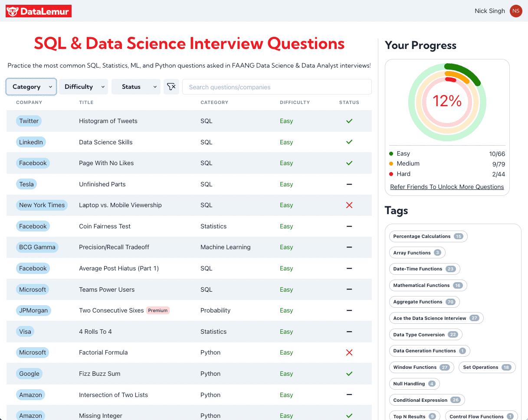Click the dash status for Unfinished Parts
This screenshot has height=420, width=528.
click(x=349, y=184)
